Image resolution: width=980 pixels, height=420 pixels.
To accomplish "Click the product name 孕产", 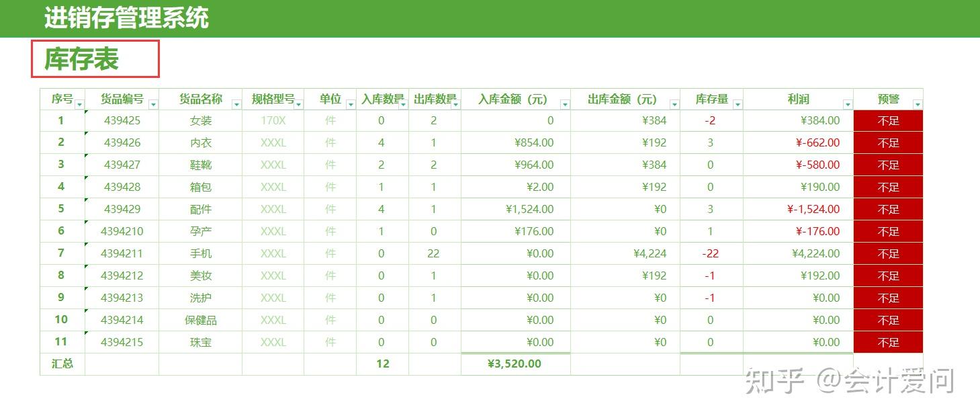I will [x=201, y=231].
